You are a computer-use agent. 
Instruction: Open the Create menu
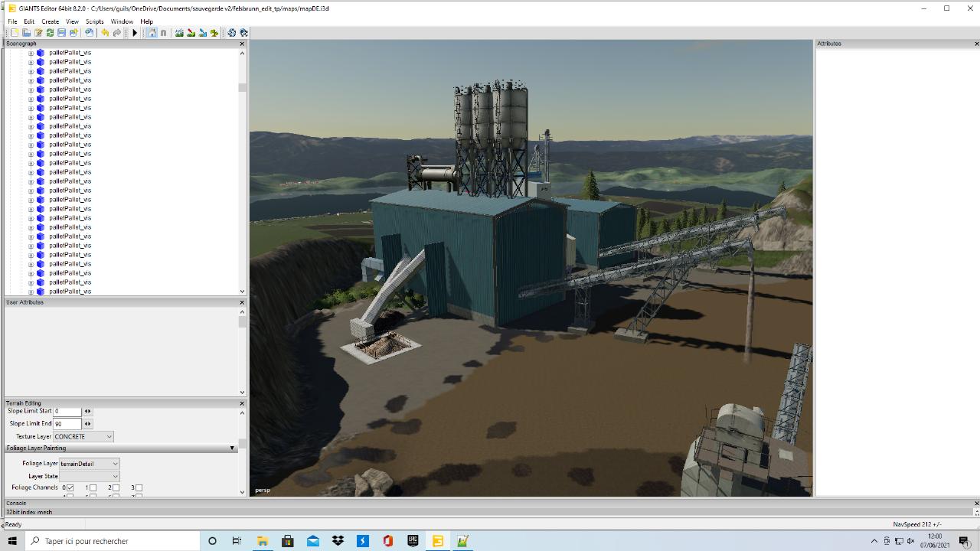tap(50, 21)
